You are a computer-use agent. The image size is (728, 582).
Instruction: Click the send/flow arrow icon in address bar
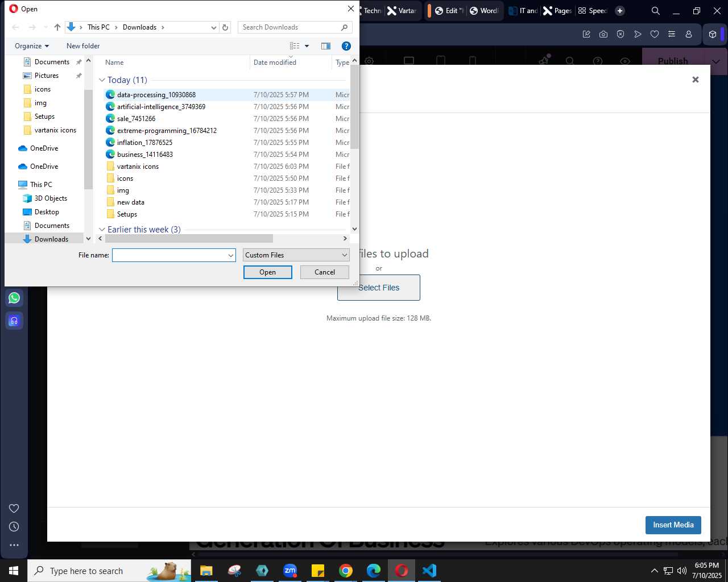click(638, 34)
